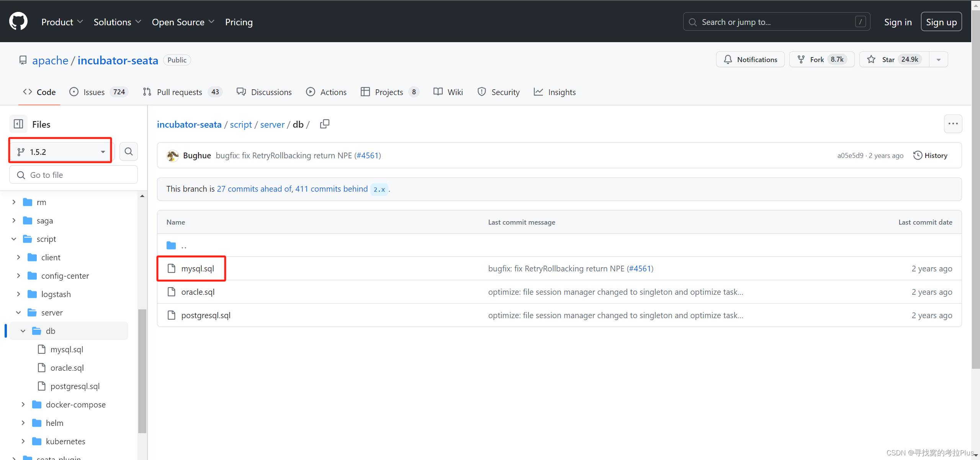
Task: Switch to the Code tab
Action: (x=39, y=92)
